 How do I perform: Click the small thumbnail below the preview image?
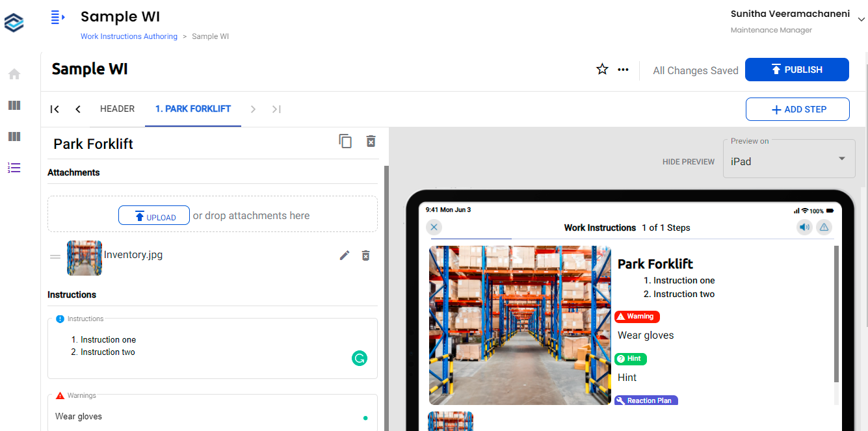pos(451,421)
